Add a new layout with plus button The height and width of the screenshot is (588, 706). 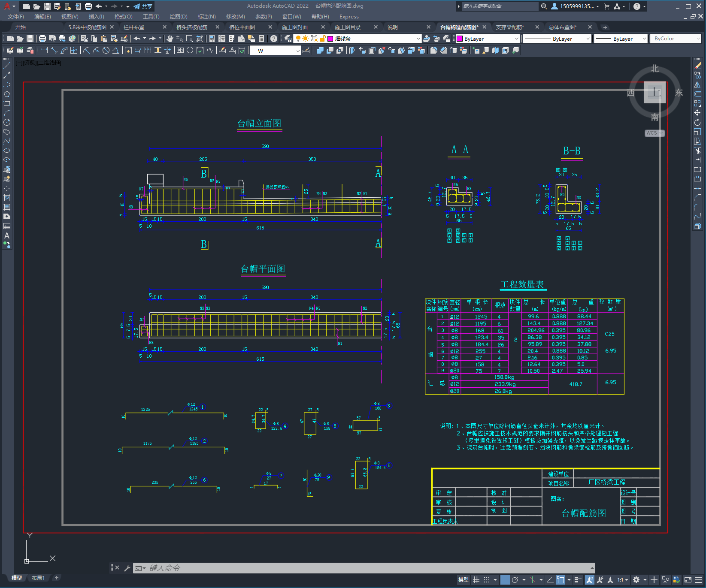pyautogui.click(x=56, y=578)
